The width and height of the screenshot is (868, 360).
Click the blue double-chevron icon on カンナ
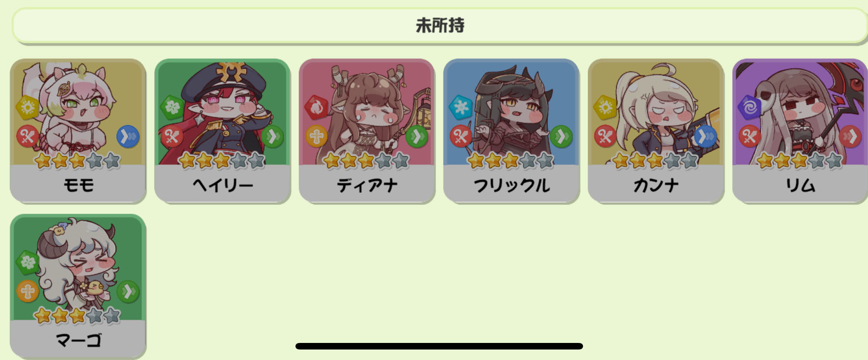pos(706,137)
